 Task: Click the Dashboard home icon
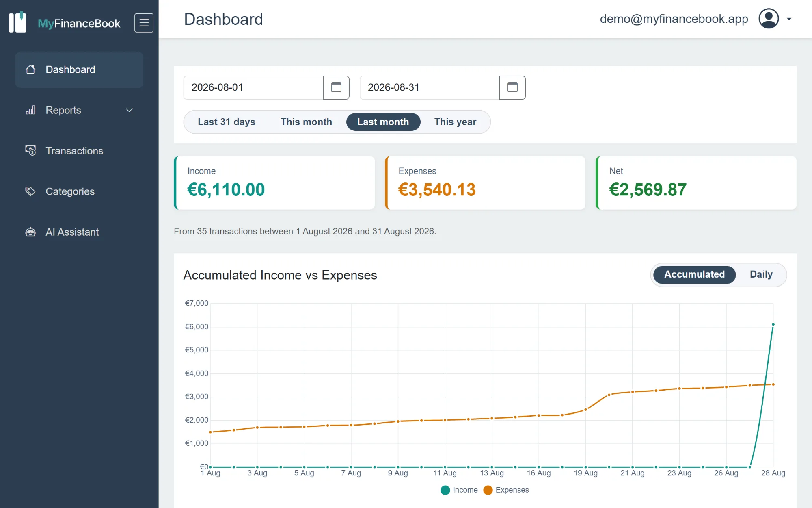[30, 69]
